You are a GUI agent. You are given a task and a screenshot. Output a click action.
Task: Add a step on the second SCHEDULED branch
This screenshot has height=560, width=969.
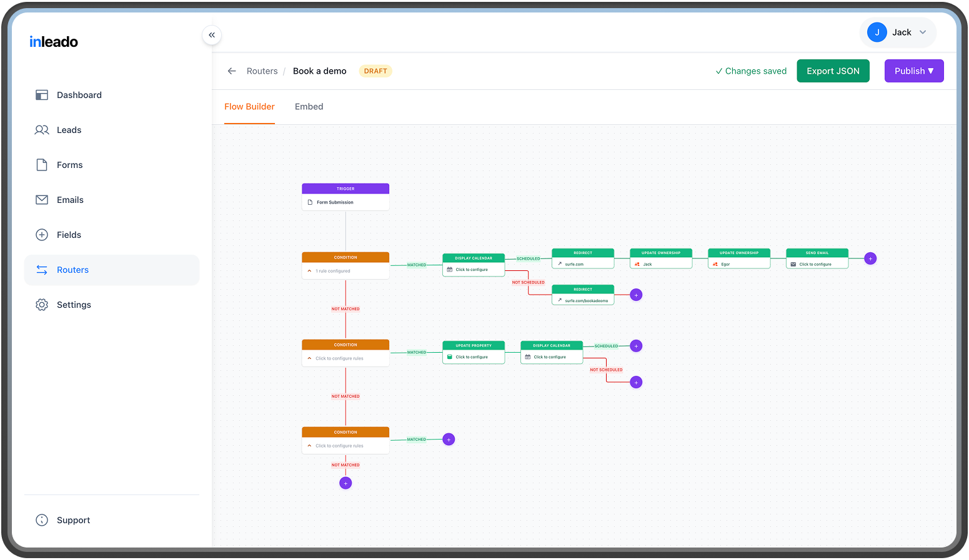[636, 346]
